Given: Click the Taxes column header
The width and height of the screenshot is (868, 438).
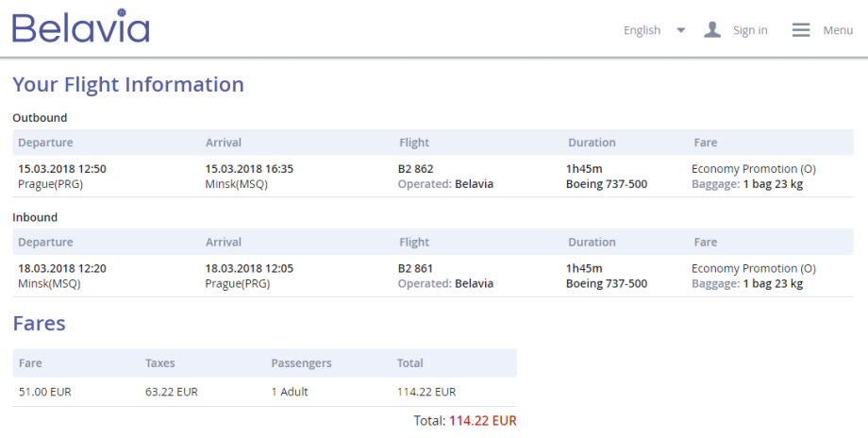Looking at the screenshot, I should [x=160, y=362].
